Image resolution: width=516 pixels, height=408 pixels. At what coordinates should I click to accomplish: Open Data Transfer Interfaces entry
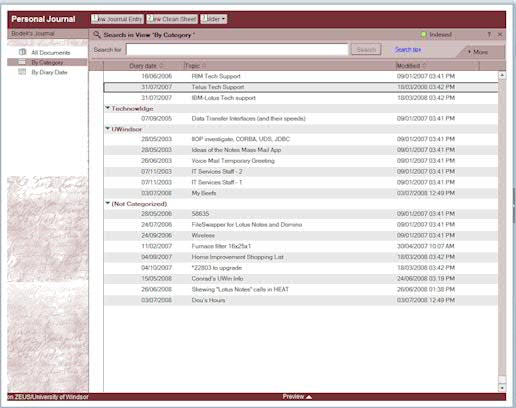tap(301, 118)
